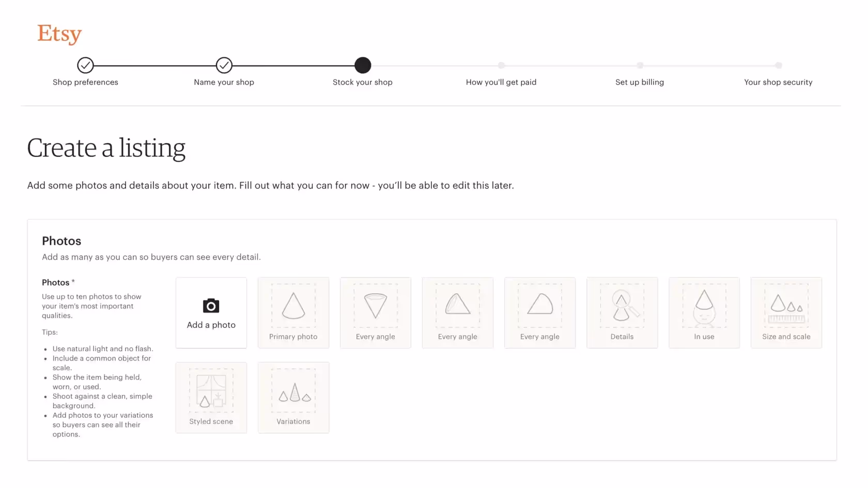Select the Details photo placeholder
This screenshot has width=868, height=488.
tap(622, 312)
